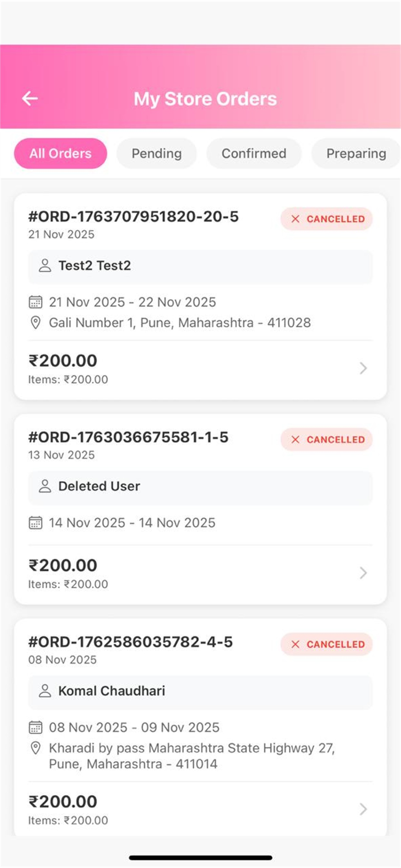Switch to the Pending orders tab

157,153
